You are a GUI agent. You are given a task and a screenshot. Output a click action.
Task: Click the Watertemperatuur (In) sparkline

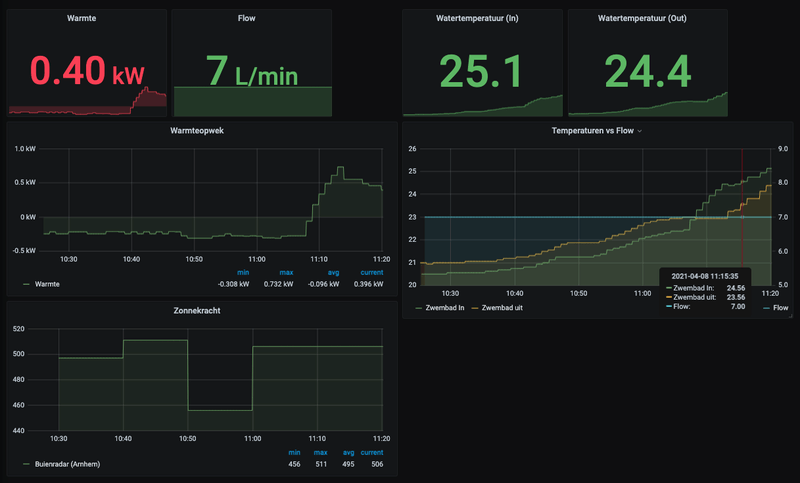[x=483, y=107]
